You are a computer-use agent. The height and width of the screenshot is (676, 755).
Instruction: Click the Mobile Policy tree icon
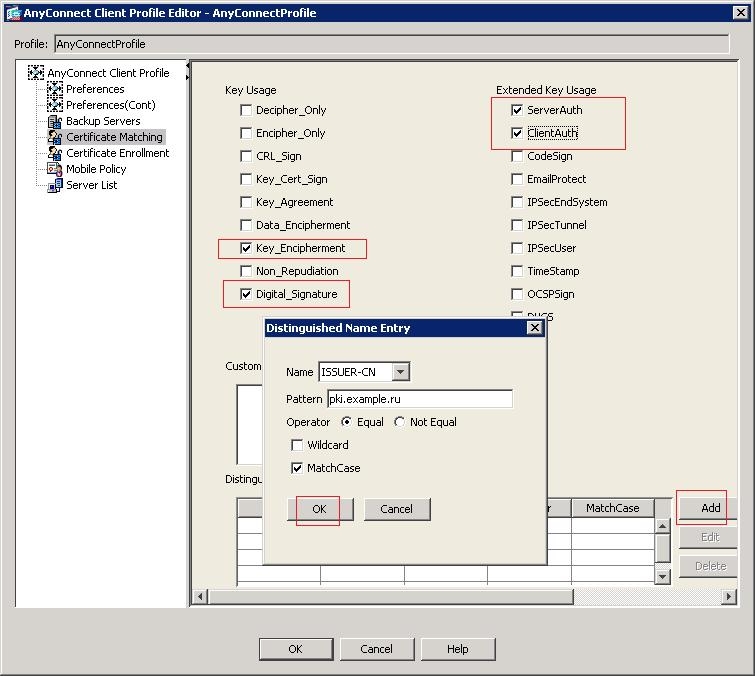55,169
